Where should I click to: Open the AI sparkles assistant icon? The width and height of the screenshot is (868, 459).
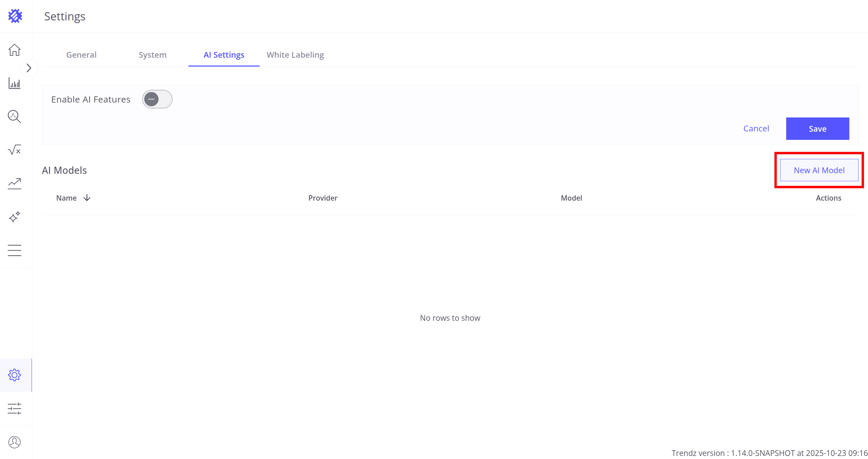coord(14,217)
